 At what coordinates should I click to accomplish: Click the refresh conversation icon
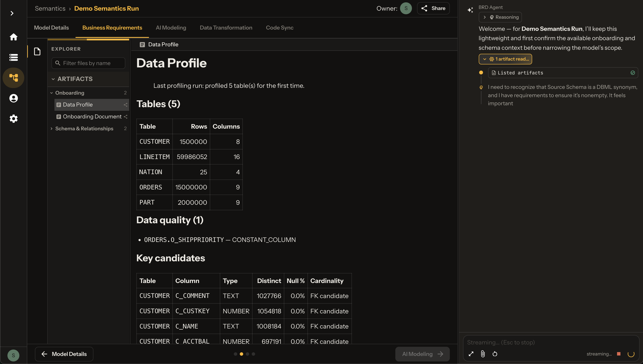coord(495,354)
